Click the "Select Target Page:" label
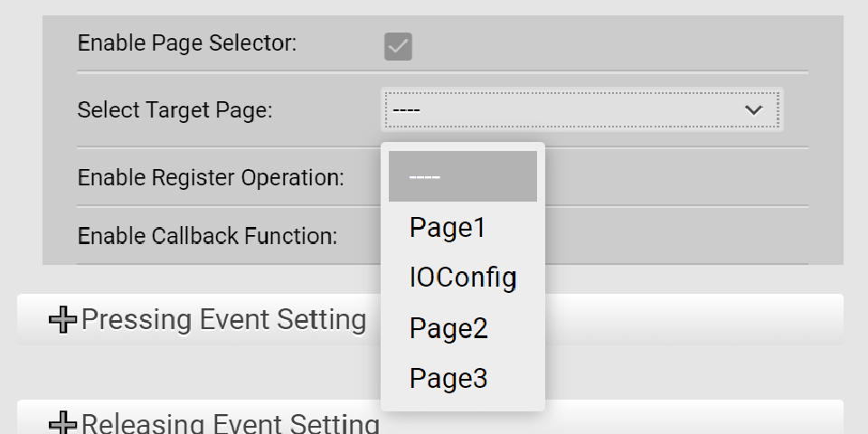This screenshot has width=868, height=434. click(175, 110)
